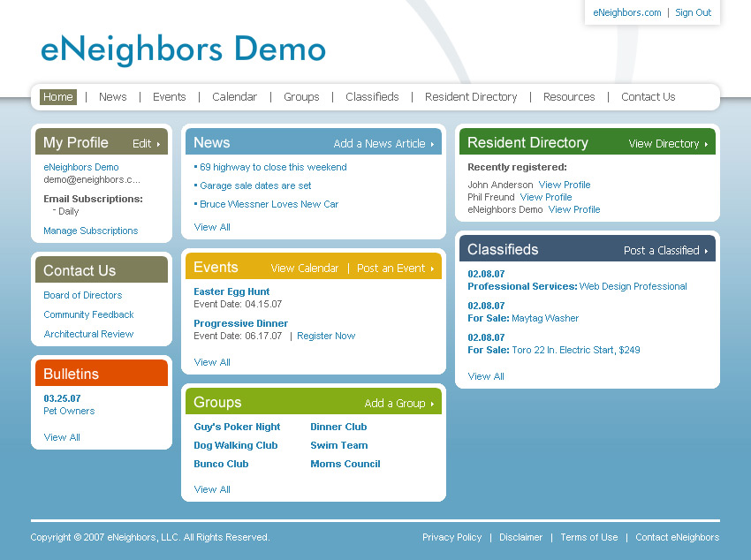Click Sign Out at top right

point(693,13)
